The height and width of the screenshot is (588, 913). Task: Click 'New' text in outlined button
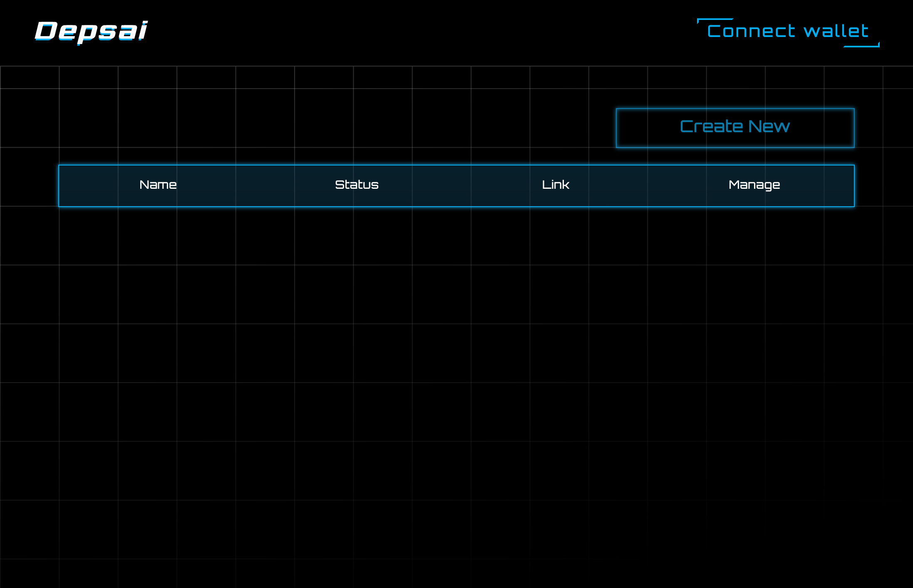point(769,126)
